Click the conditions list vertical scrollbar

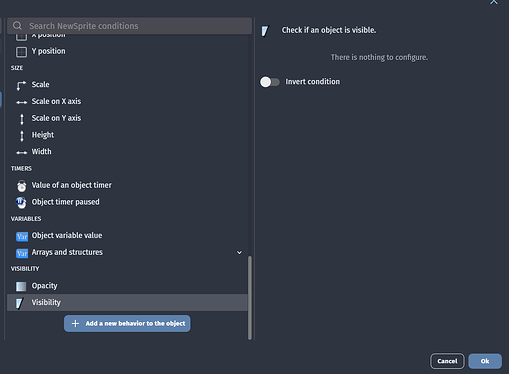tap(250, 298)
